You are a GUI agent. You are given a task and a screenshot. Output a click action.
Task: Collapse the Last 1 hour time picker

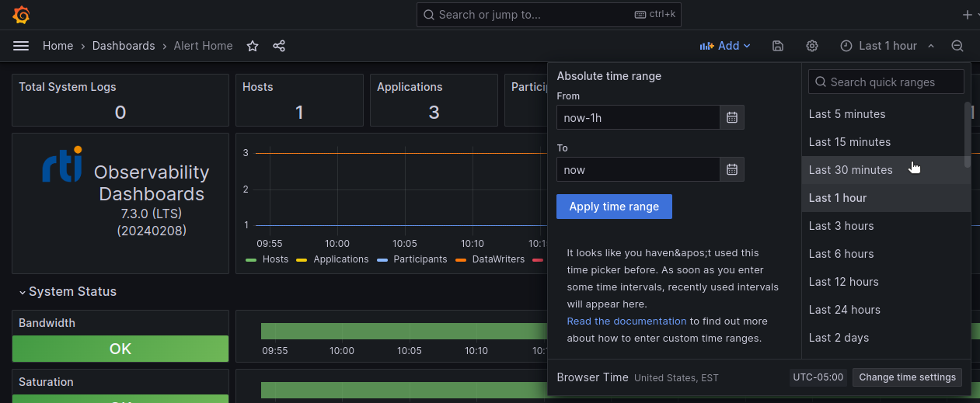click(888, 46)
